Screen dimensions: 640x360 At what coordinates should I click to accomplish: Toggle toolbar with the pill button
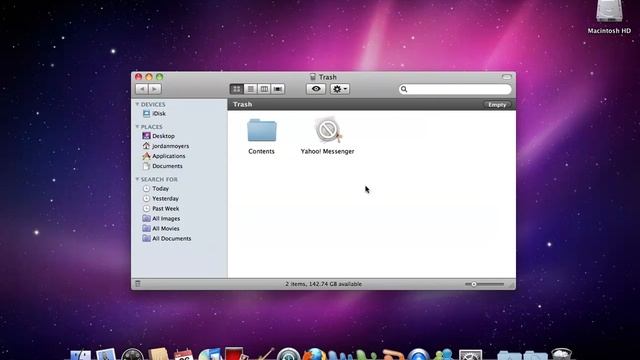tap(507, 77)
